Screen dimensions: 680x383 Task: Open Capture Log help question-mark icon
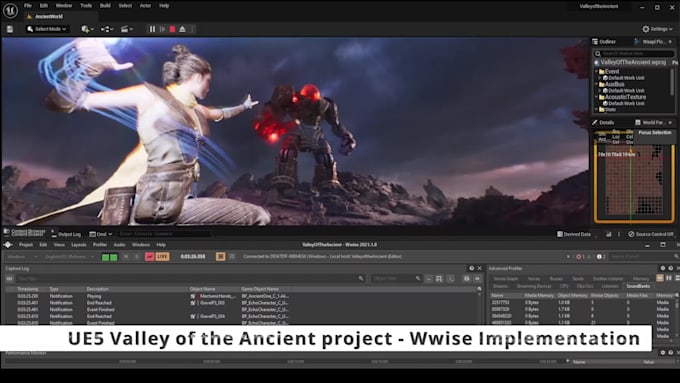(x=472, y=268)
